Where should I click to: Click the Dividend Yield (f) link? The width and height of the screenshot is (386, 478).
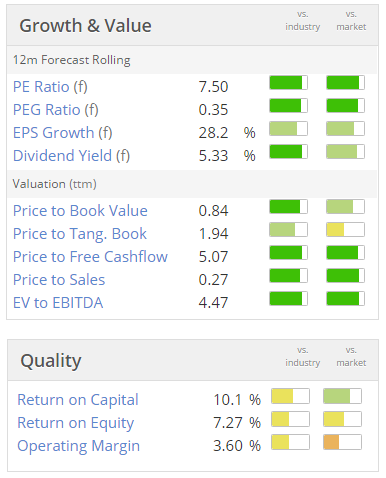point(71,156)
